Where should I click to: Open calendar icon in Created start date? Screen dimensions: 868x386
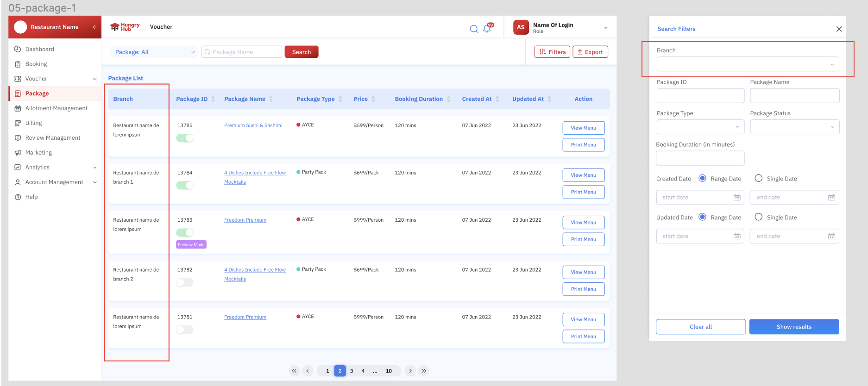click(x=736, y=198)
